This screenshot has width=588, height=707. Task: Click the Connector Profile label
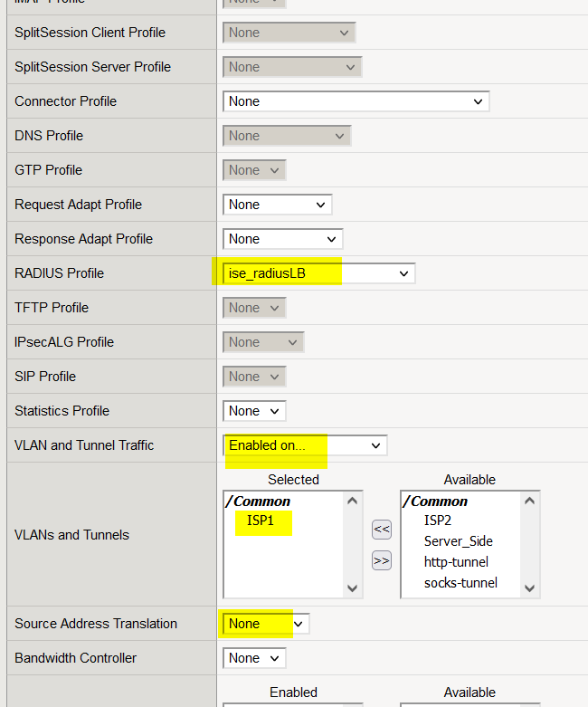point(65,101)
